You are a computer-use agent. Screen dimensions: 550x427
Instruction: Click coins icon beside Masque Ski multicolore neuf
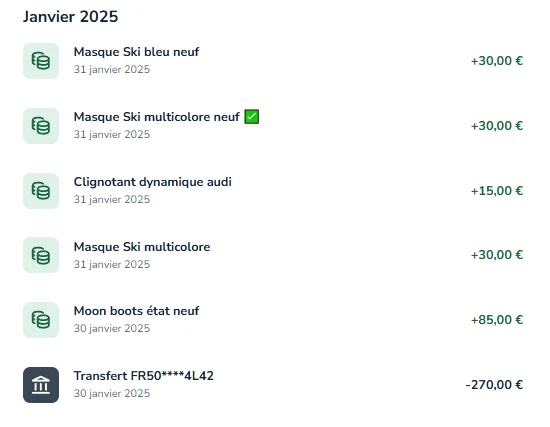41,126
